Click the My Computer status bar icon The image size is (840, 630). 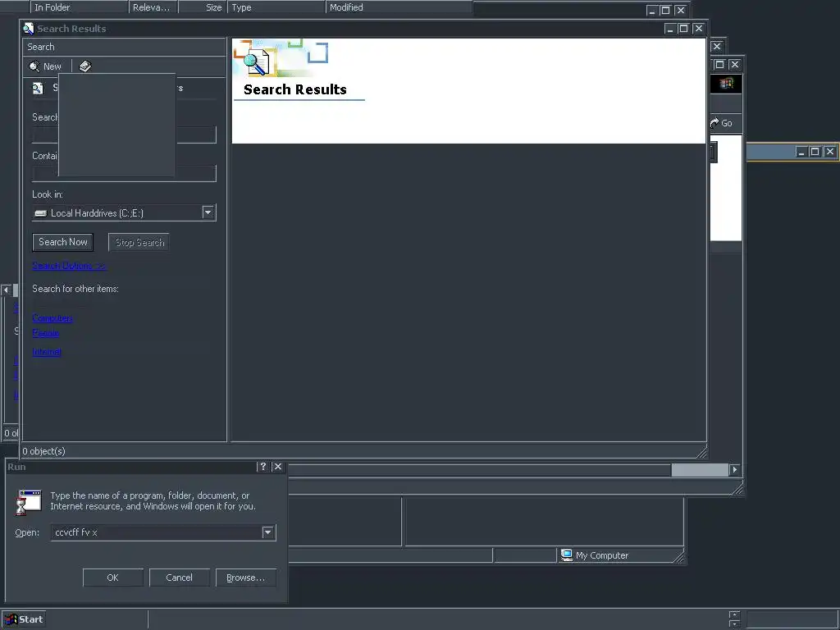566,555
